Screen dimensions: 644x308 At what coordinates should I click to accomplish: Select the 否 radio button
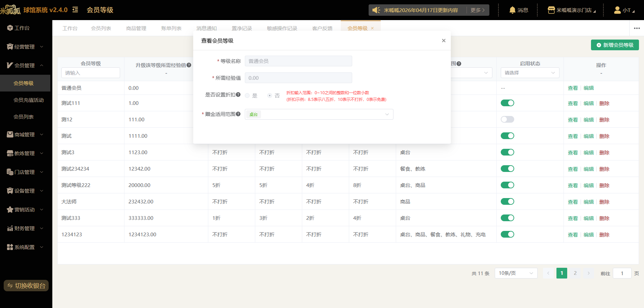270,96
